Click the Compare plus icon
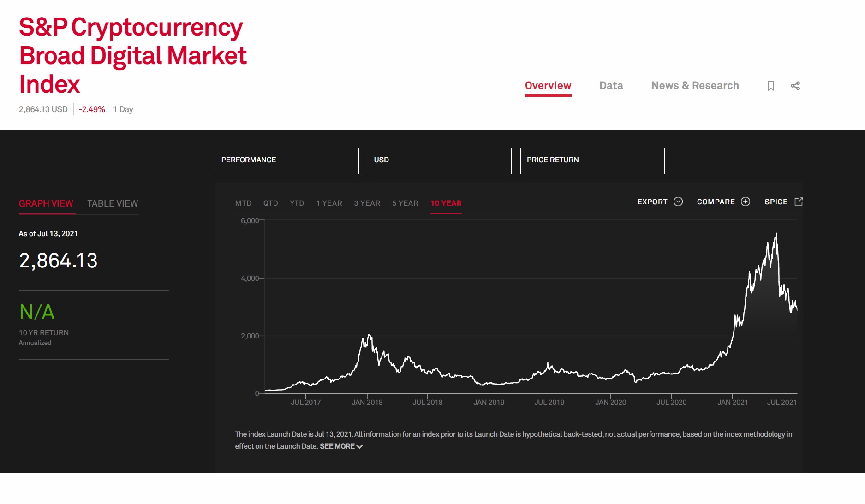Viewport: 865px width, 504px height. (x=746, y=202)
